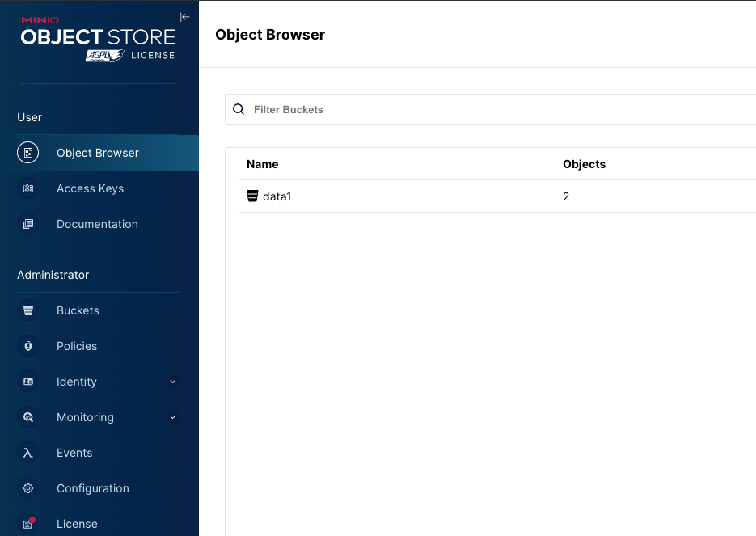Select the Object Browser icon in sidebar
The height and width of the screenshot is (536, 756).
pos(27,152)
